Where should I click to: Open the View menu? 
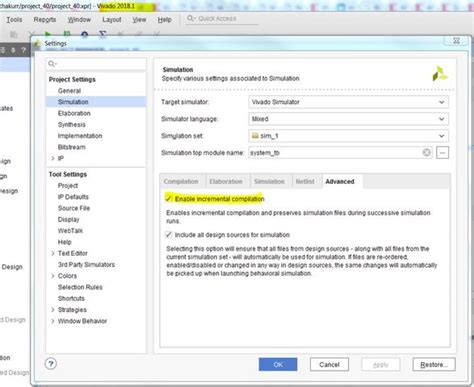(139, 20)
